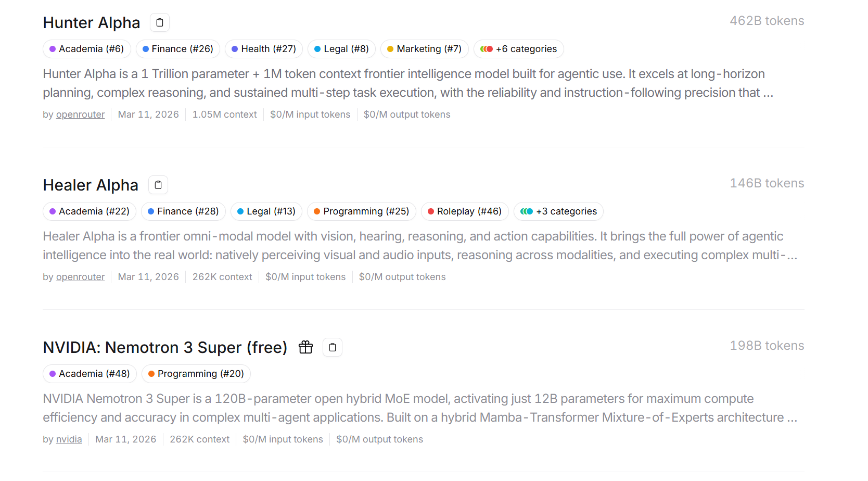Visit the openrouter provider link under Hunter Alpha

click(x=80, y=115)
